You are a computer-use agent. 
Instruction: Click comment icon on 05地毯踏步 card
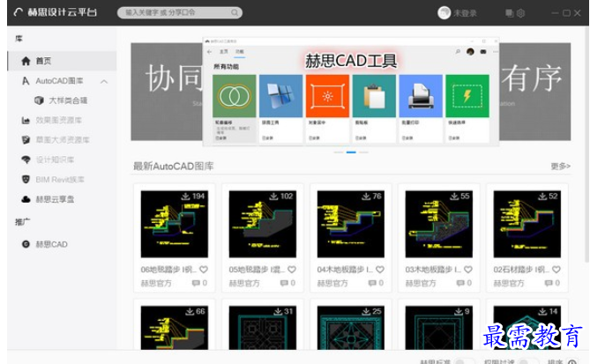(284, 283)
